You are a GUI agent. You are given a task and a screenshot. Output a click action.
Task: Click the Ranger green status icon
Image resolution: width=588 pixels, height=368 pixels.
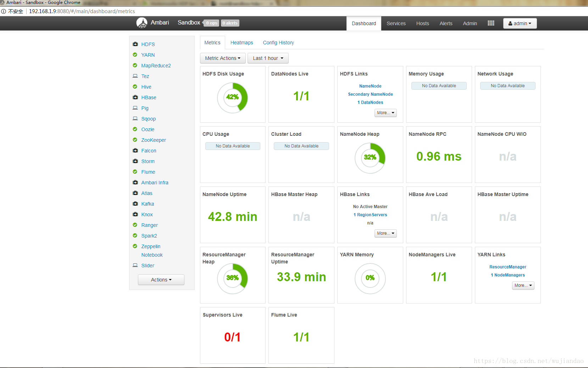(x=135, y=225)
